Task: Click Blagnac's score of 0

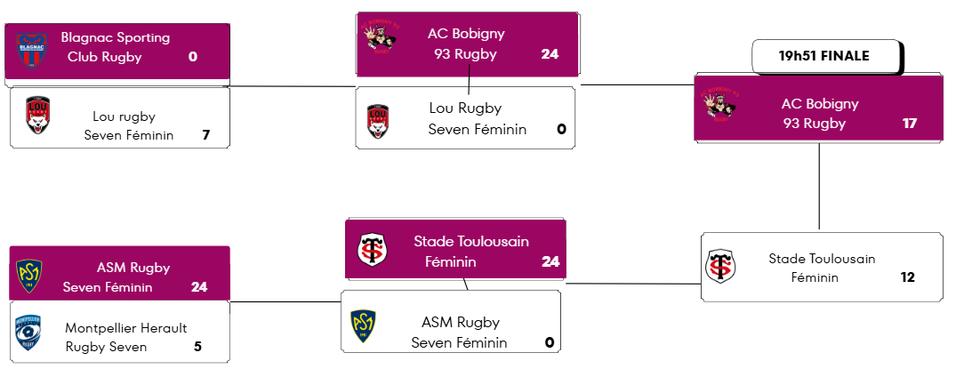Action: pos(192,57)
